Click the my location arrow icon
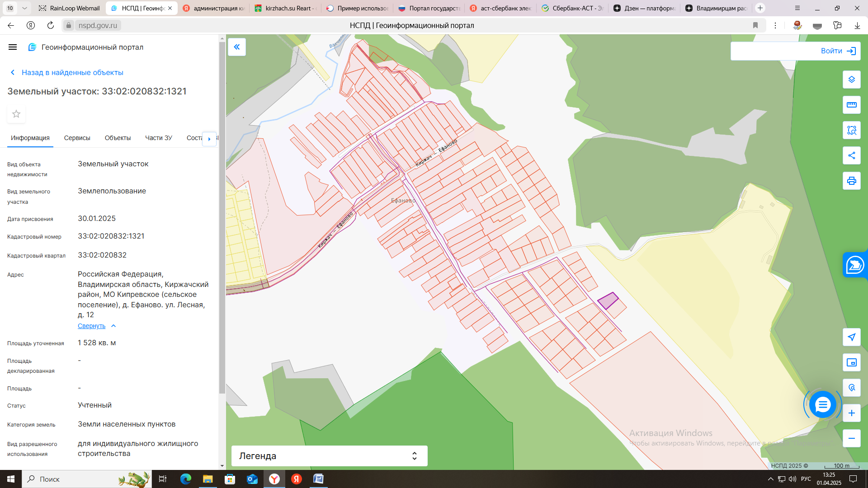This screenshot has width=868, height=488. [851, 337]
